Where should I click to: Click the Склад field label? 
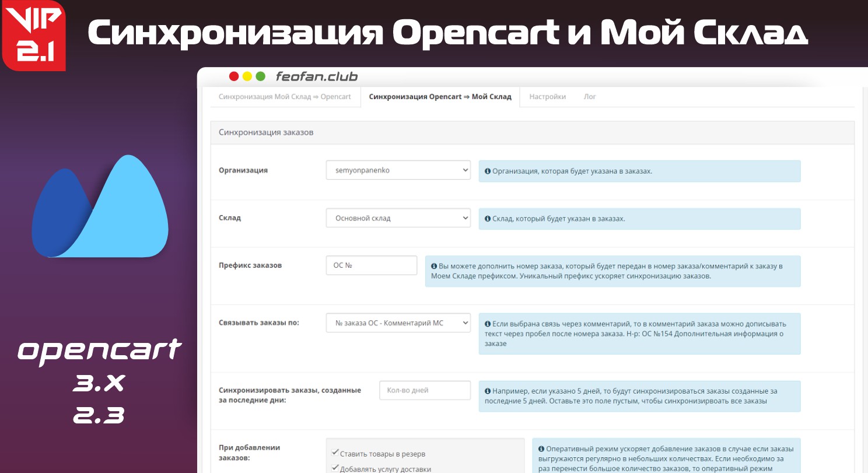point(230,218)
